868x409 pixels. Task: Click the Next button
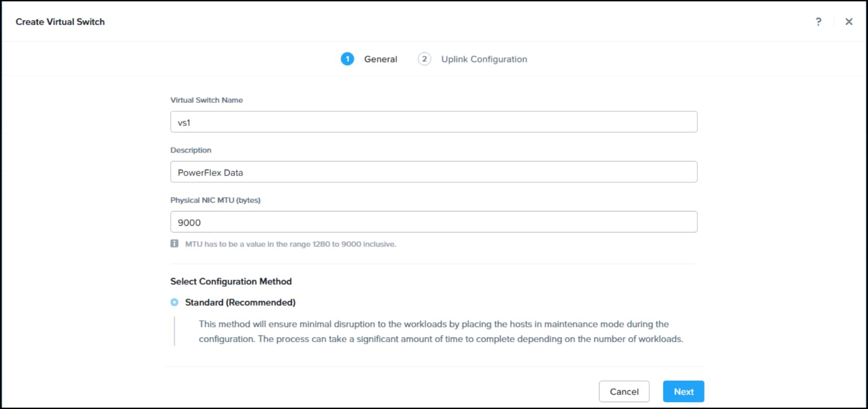pos(684,391)
